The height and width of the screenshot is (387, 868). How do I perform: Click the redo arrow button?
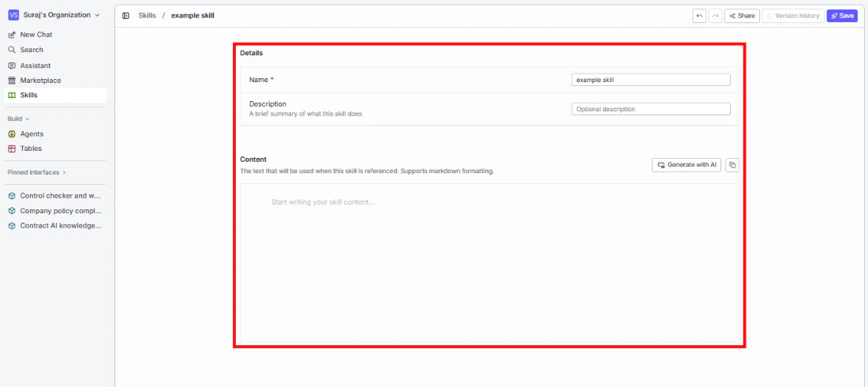(x=715, y=16)
